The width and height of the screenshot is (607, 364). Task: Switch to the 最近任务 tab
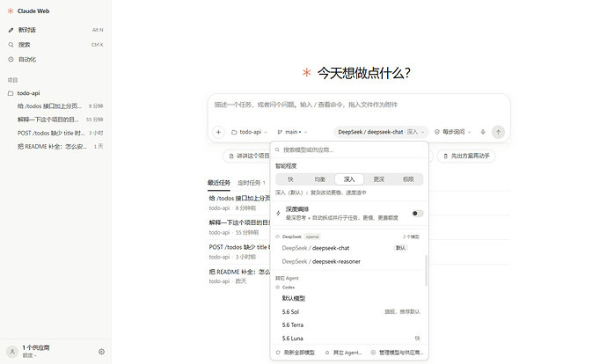point(219,183)
